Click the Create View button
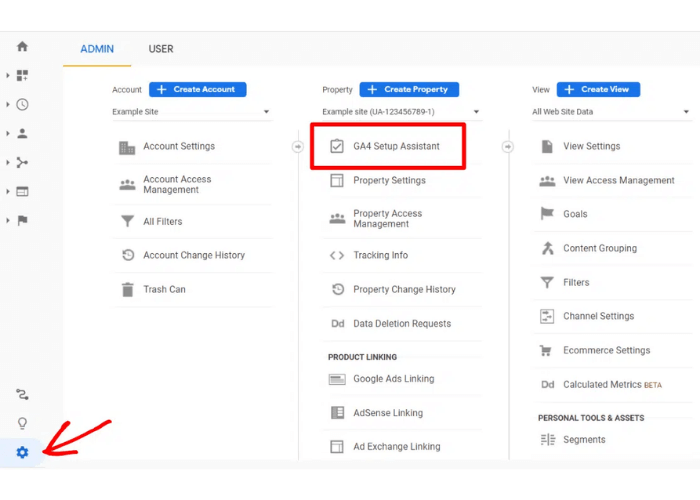700x500 pixels. tap(598, 89)
